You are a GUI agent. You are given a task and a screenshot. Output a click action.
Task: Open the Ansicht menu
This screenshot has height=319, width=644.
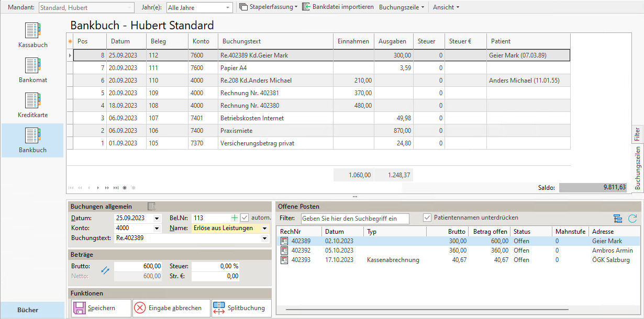(x=446, y=7)
